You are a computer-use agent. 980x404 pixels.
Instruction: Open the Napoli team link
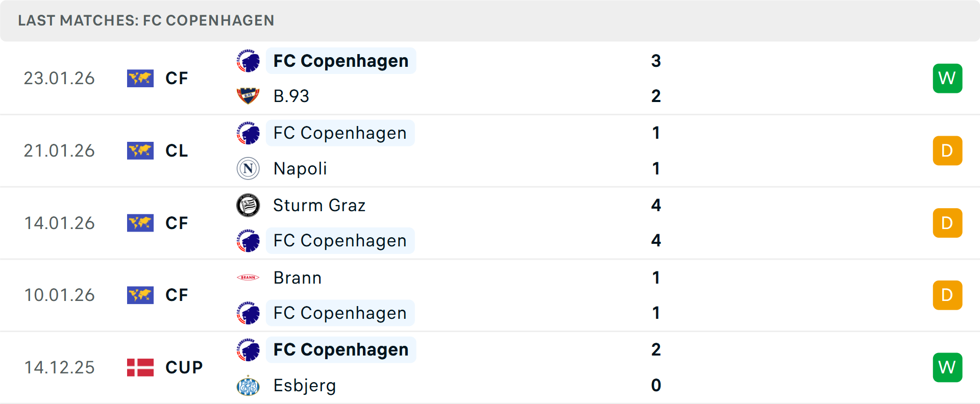click(x=300, y=168)
